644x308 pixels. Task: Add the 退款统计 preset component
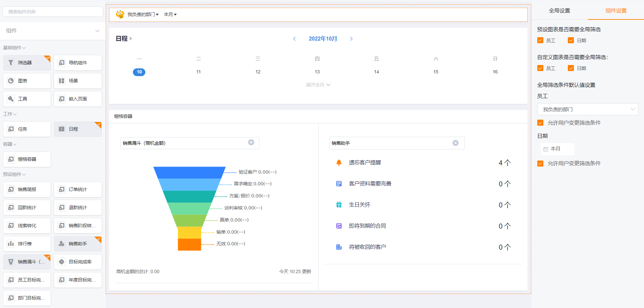78,207
